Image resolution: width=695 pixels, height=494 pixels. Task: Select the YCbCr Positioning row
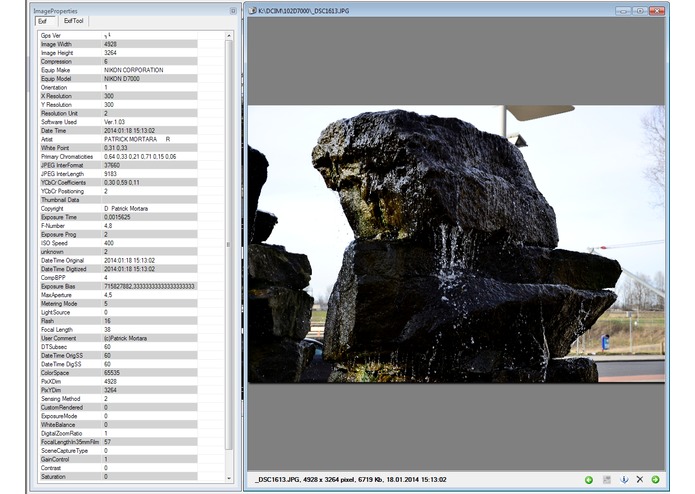click(x=118, y=191)
